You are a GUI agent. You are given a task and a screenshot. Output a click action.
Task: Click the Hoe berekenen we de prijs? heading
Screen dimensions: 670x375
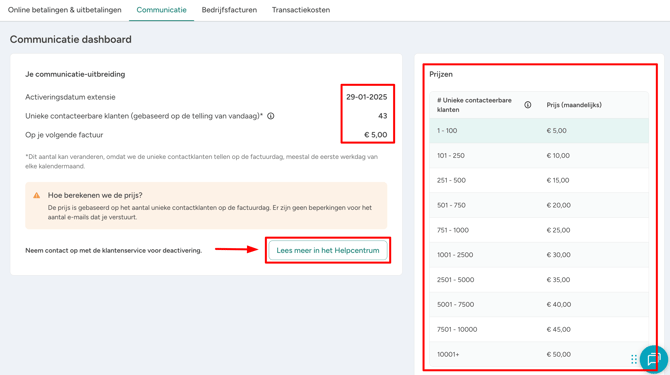pos(95,195)
